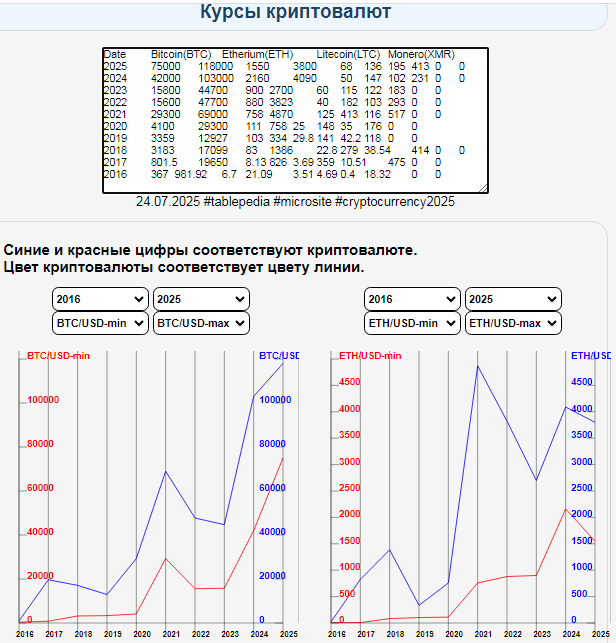The width and height of the screenshot is (616, 643).
Task: Open the BTC chart start year 2016 dropdown
Action: click(100, 299)
